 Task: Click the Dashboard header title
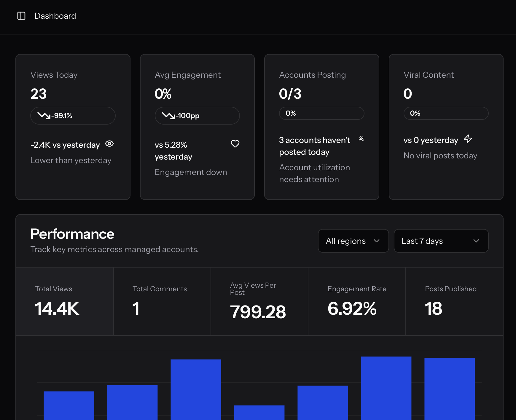(55, 16)
